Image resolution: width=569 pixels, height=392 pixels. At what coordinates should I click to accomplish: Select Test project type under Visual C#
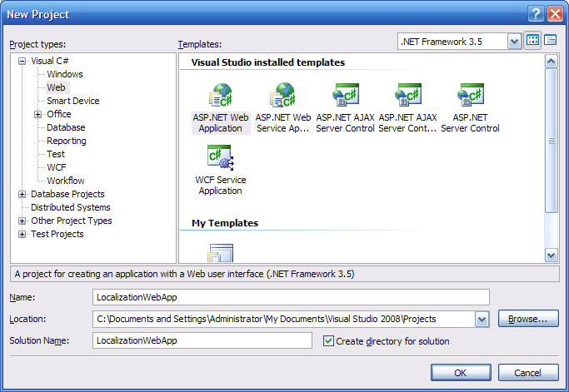(x=56, y=154)
